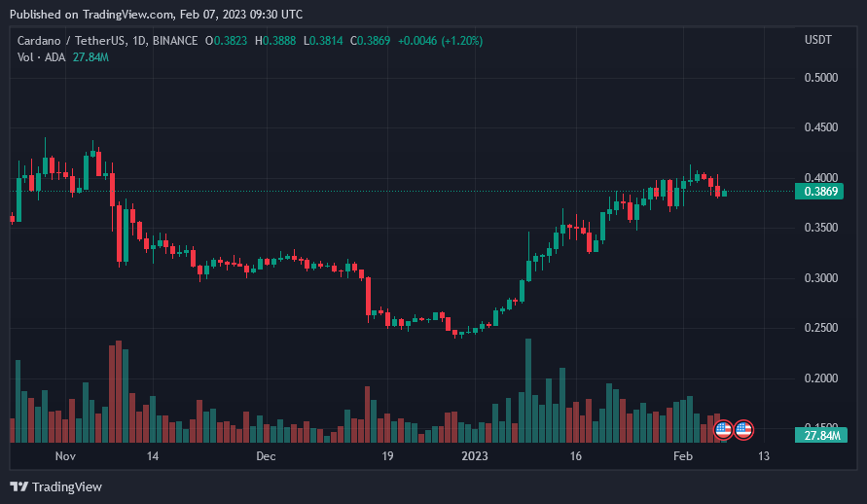The image size is (867, 504).
Task: Click the +0.0046 (+1.20%) change text
Action: coord(440,41)
